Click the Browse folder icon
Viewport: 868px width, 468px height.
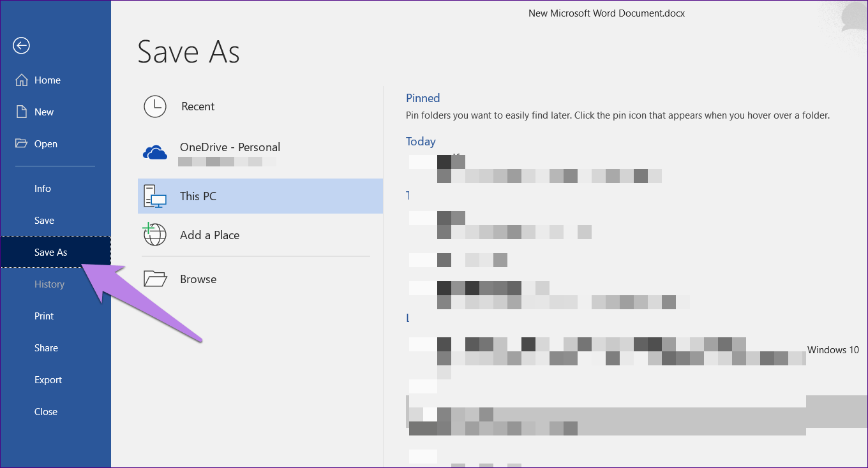[x=155, y=279]
